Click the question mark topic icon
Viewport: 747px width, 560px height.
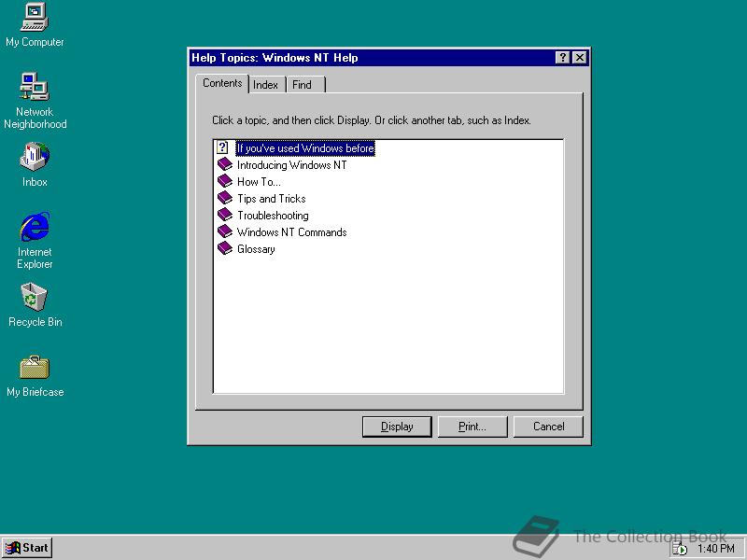pyautogui.click(x=222, y=147)
